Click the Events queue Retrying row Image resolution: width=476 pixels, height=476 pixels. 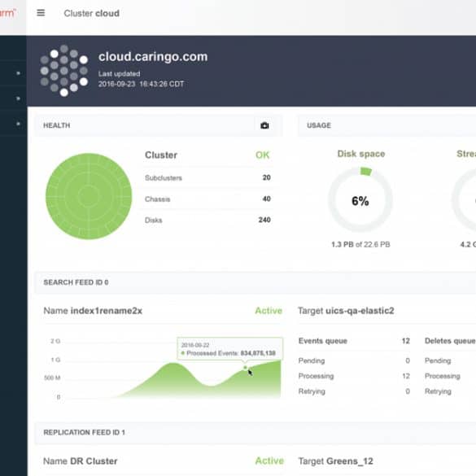pos(354,391)
